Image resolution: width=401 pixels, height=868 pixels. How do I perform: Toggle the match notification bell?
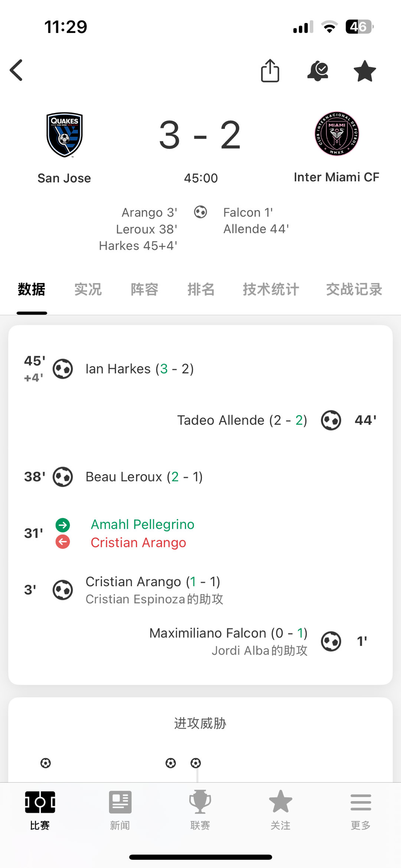318,71
